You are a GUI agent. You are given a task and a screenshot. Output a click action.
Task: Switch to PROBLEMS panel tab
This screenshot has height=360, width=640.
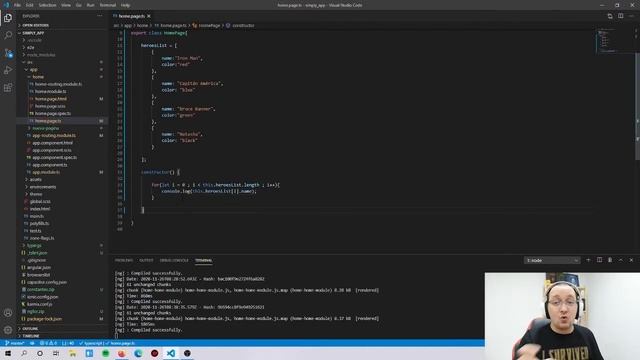(x=124, y=260)
